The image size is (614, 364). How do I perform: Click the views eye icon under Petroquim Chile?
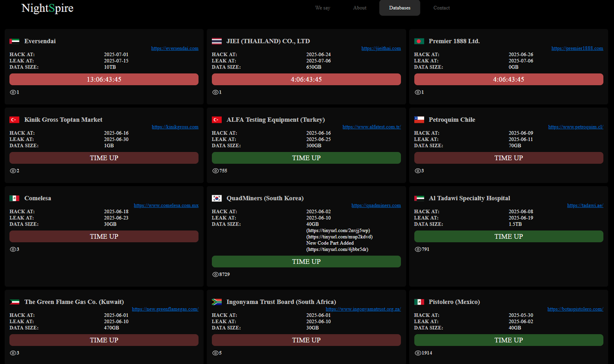coord(418,171)
